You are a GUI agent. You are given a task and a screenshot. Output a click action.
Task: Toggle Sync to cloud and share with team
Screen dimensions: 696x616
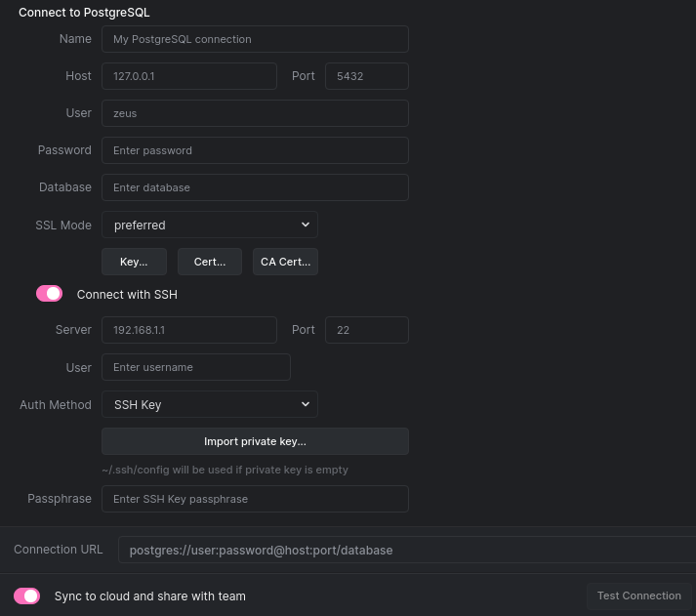click(x=26, y=595)
